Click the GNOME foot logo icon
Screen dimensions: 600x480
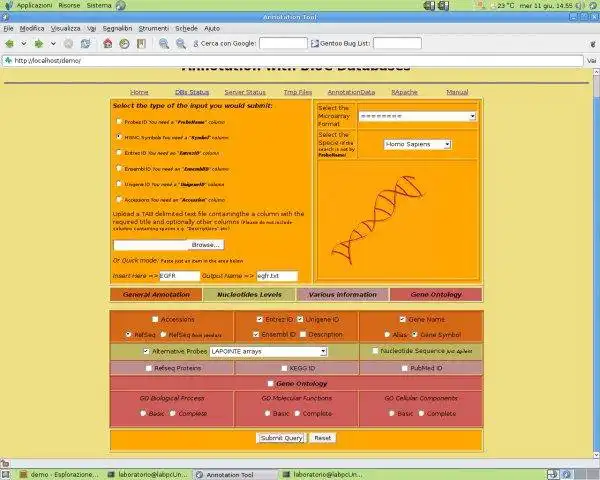[x=8, y=5]
